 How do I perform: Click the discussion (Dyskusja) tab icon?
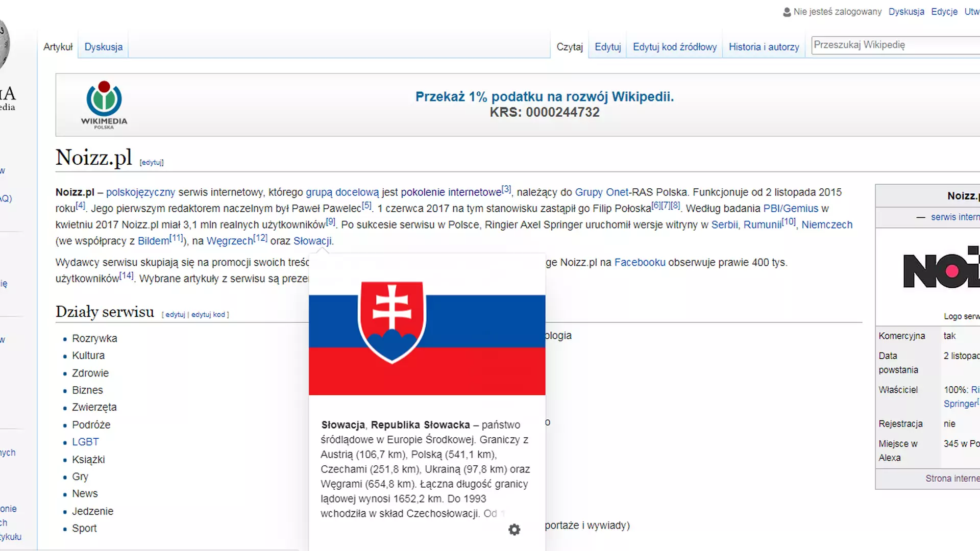(x=103, y=47)
